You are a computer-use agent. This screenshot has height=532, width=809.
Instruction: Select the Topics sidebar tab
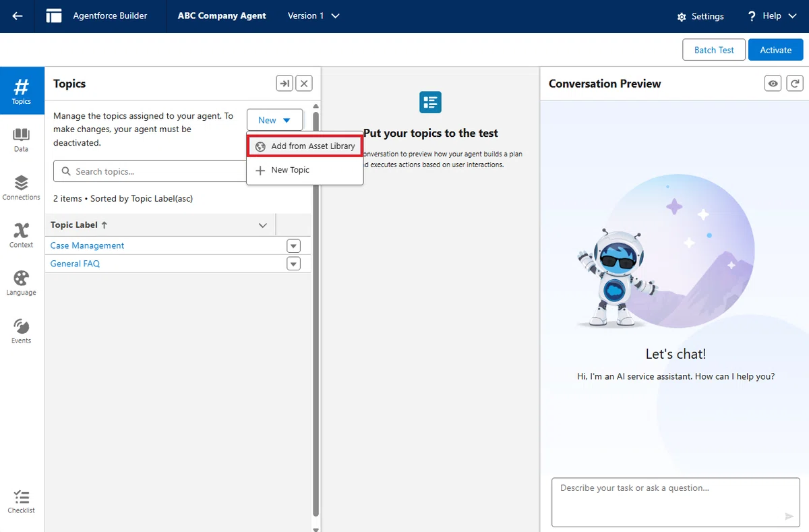pyautogui.click(x=22, y=91)
